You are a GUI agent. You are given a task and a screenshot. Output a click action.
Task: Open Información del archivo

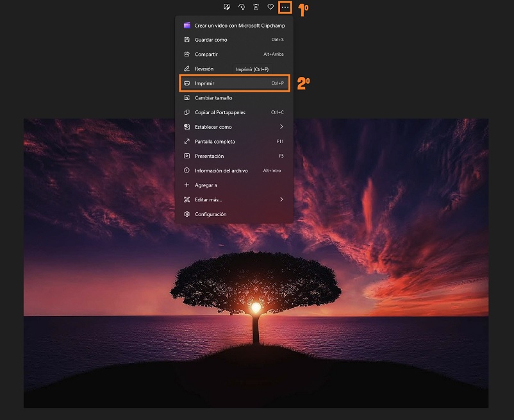(221, 171)
